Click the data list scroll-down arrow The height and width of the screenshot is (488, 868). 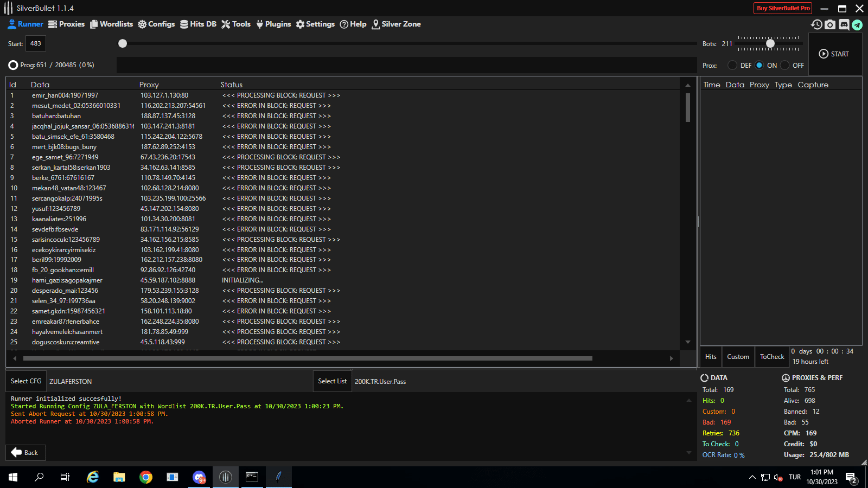pos(688,342)
